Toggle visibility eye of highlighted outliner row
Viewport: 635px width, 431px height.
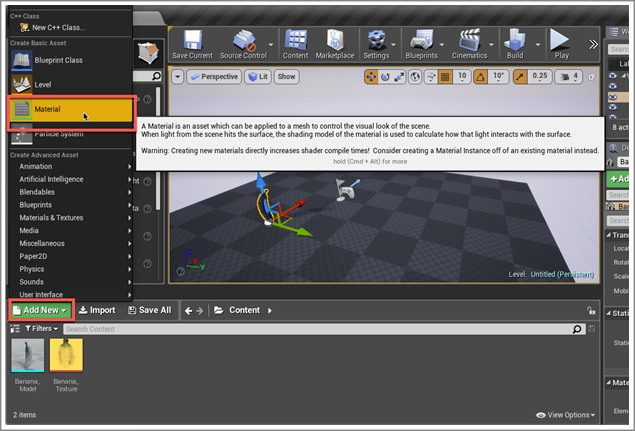pos(613,97)
